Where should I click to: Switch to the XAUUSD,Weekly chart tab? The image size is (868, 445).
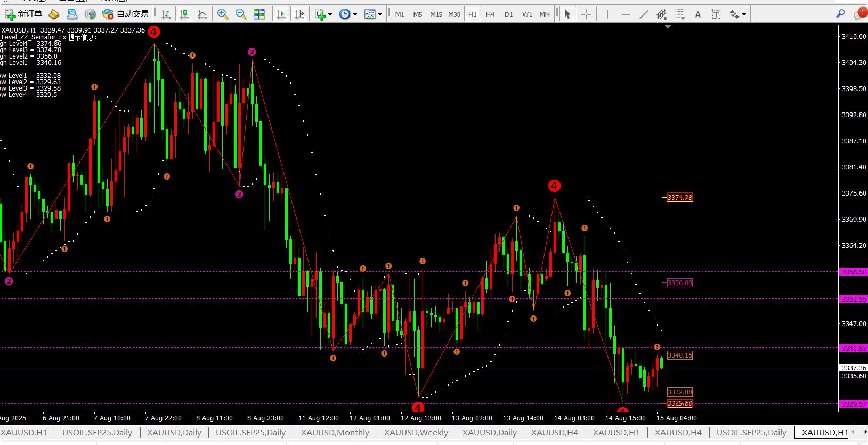416,433
